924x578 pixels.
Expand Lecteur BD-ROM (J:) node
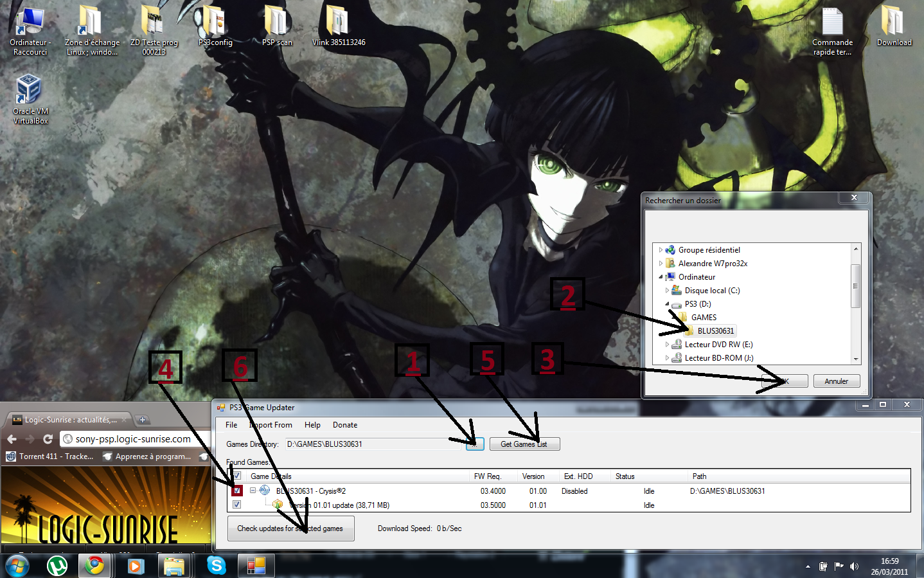(x=666, y=358)
